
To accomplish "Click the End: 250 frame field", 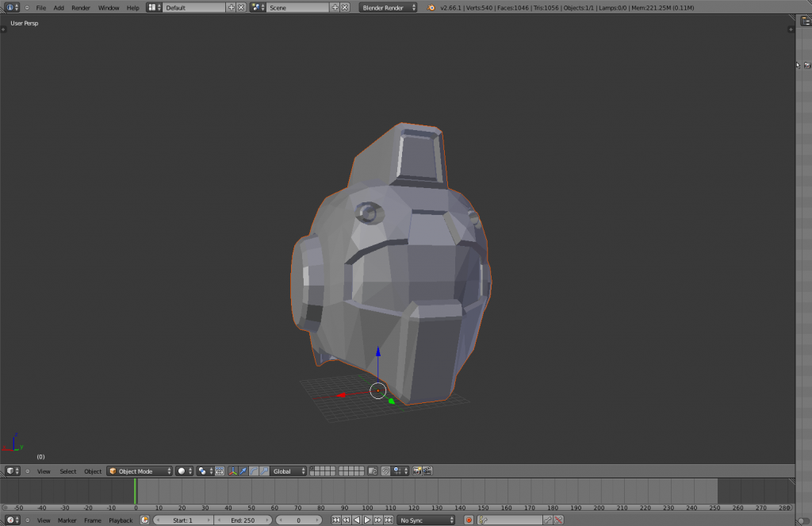I will pos(243,520).
